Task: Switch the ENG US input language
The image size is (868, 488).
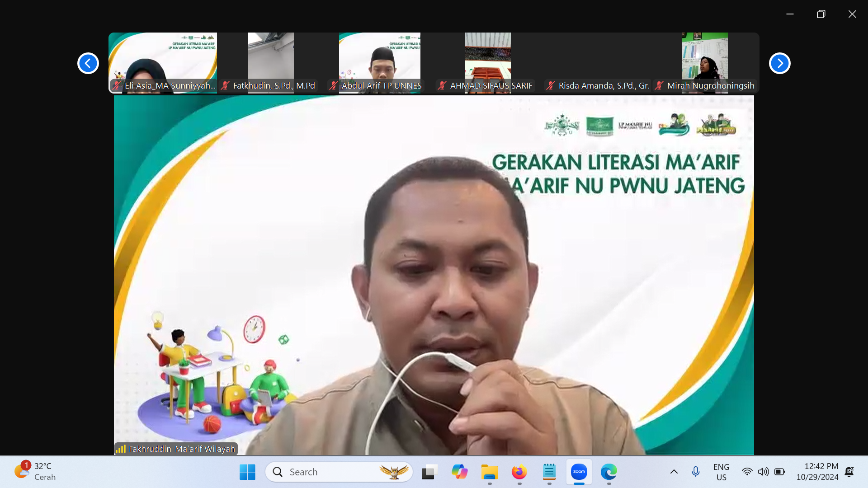Action: click(x=722, y=472)
